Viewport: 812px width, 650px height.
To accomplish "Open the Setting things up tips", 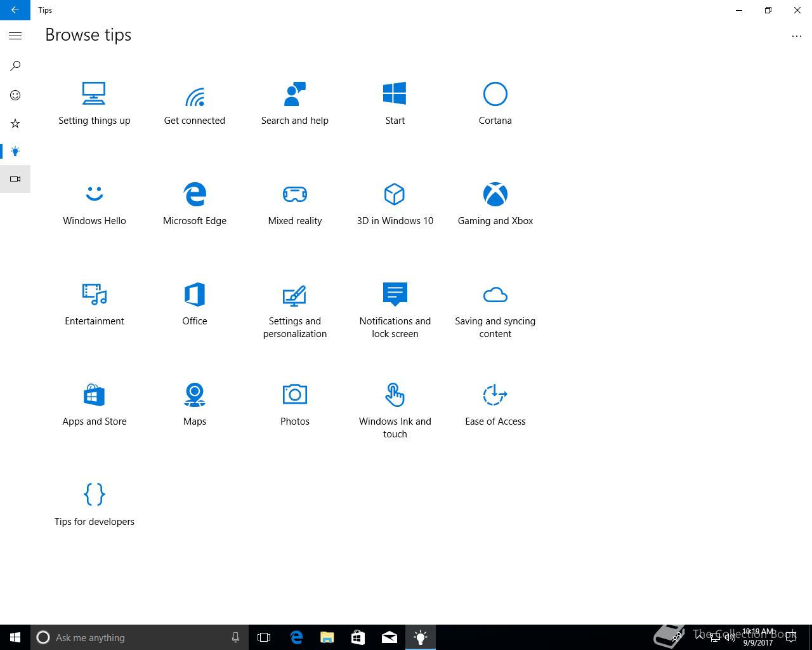I will [x=94, y=103].
